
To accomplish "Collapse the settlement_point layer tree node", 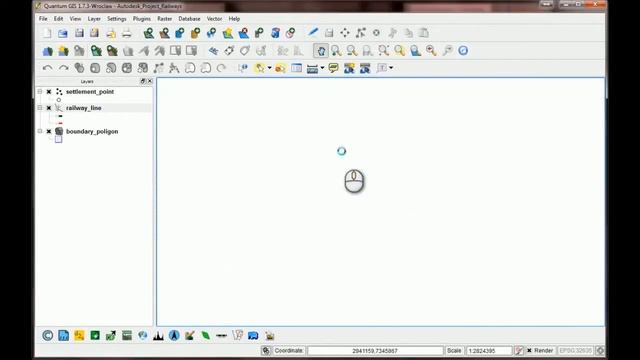I will (x=40, y=92).
